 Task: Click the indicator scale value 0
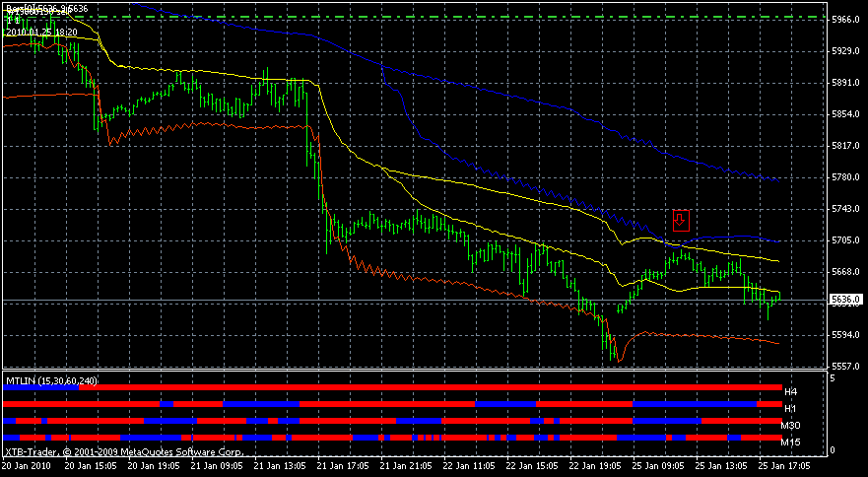[x=834, y=450]
